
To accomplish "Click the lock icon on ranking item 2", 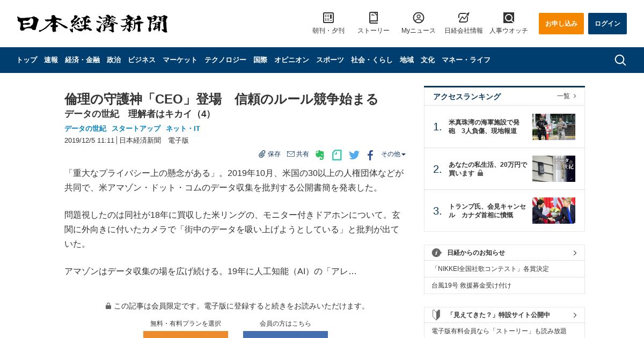I will point(480,173).
